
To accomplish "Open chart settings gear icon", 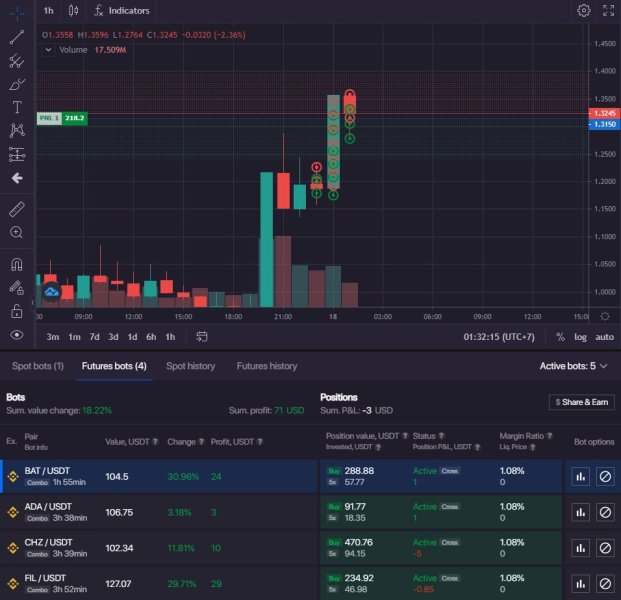I will (x=583, y=10).
